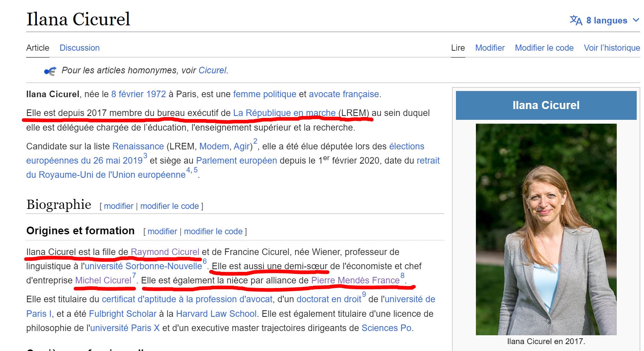Open Ilana Cicurel portrait photo
The height and width of the screenshot is (351, 644).
click(x=546, y=229)
